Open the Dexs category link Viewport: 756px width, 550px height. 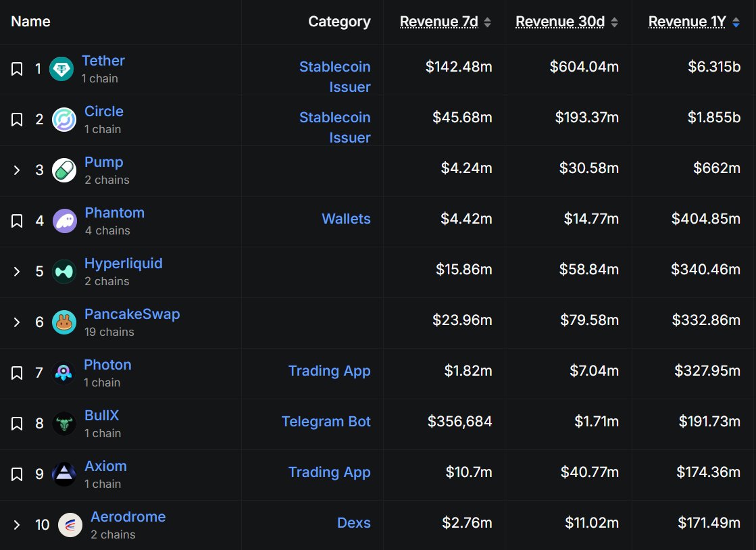(x=354, y=523)
